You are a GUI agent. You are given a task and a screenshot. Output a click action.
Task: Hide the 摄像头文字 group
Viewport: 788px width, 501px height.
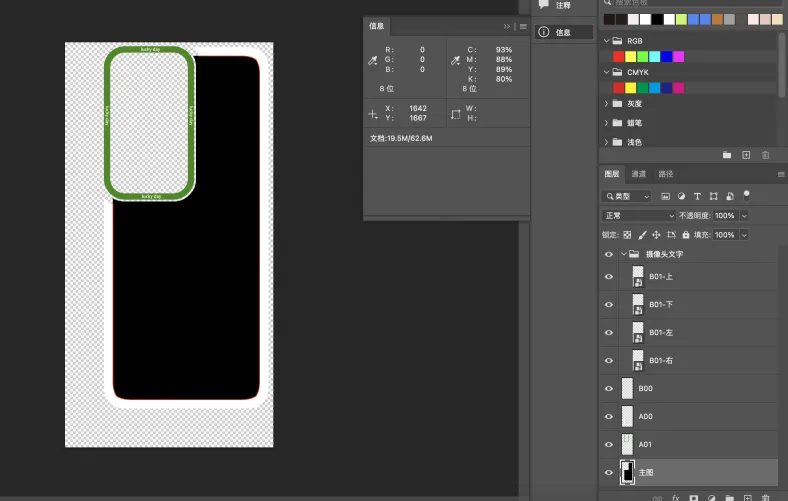[x=608, y=254]
